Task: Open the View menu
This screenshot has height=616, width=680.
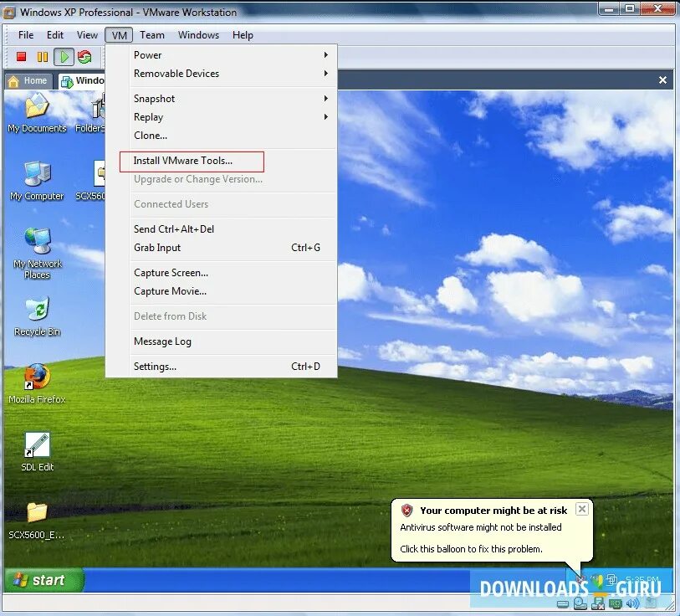Action: pyautogui.click(x=87, y=34)
